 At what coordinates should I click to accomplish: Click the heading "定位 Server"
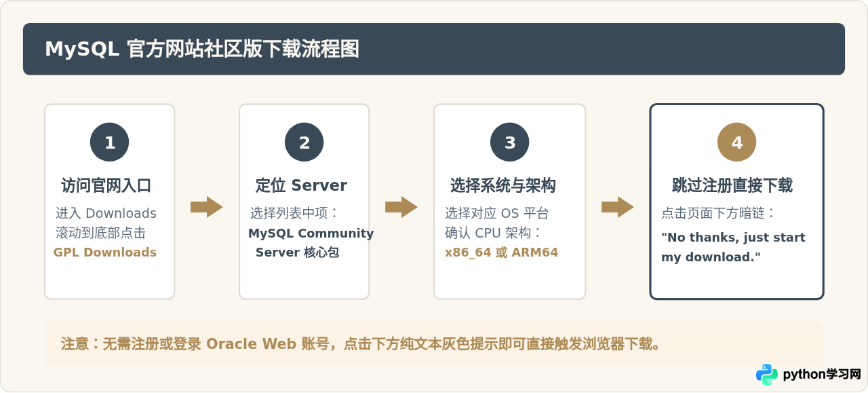301,185
